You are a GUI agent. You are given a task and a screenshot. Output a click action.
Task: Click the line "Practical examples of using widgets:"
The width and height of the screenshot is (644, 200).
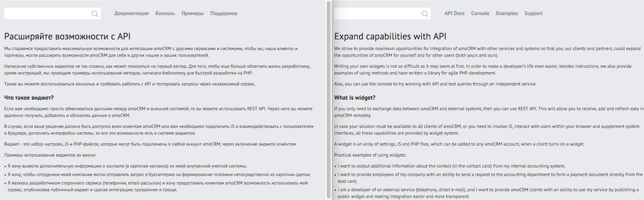(x=370, y=155)
